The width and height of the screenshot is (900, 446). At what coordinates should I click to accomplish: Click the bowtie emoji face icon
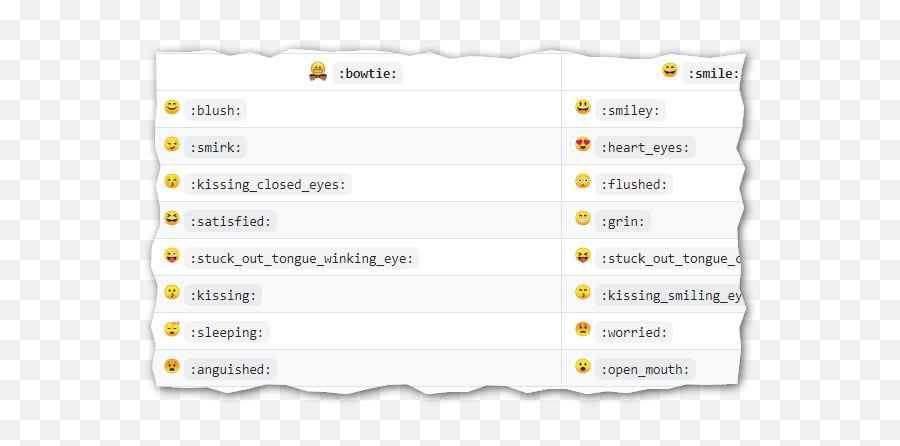click(318, 71)
